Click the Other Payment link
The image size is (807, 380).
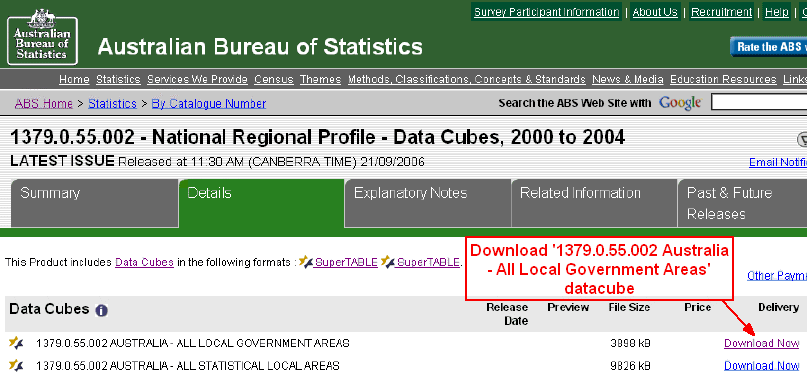[777, 276]
